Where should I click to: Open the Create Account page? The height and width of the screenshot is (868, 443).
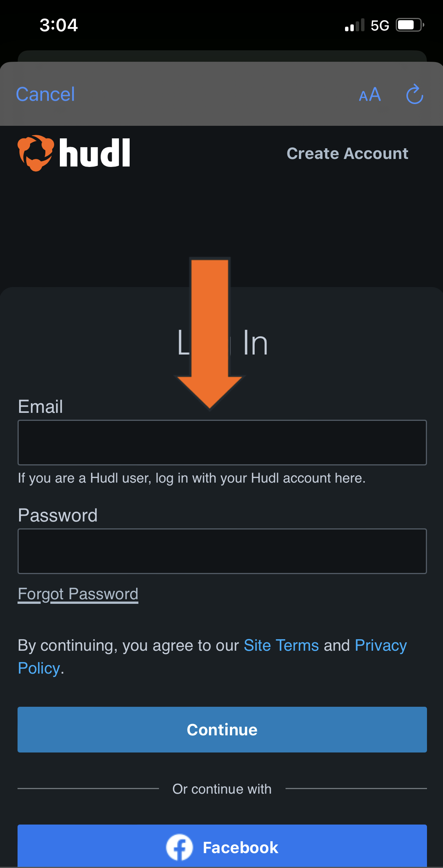point(347,153)
